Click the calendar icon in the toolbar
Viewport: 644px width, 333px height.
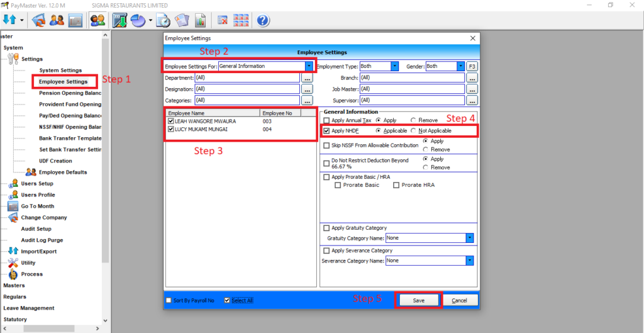click(75, 20)
